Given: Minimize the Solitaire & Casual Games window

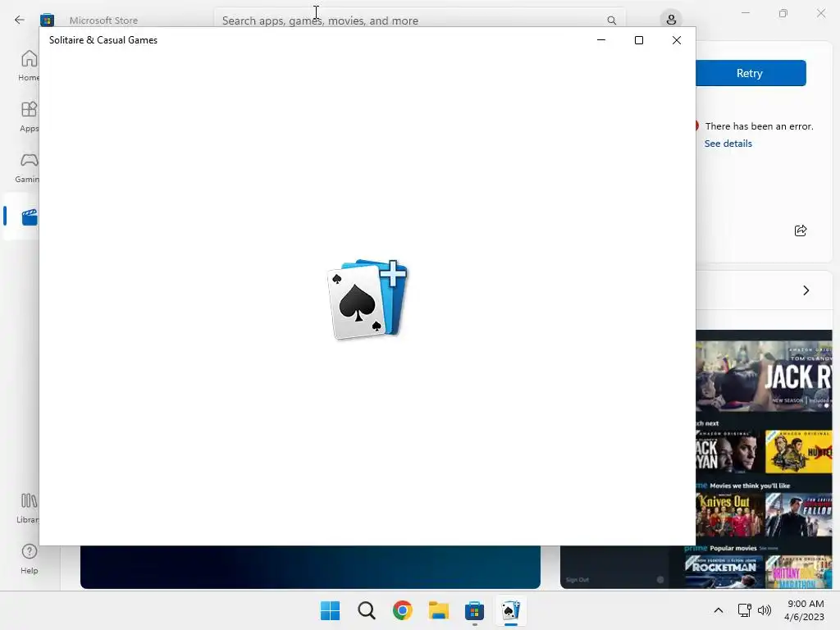Looking at the screenshot, I should (x=601, y=40).
